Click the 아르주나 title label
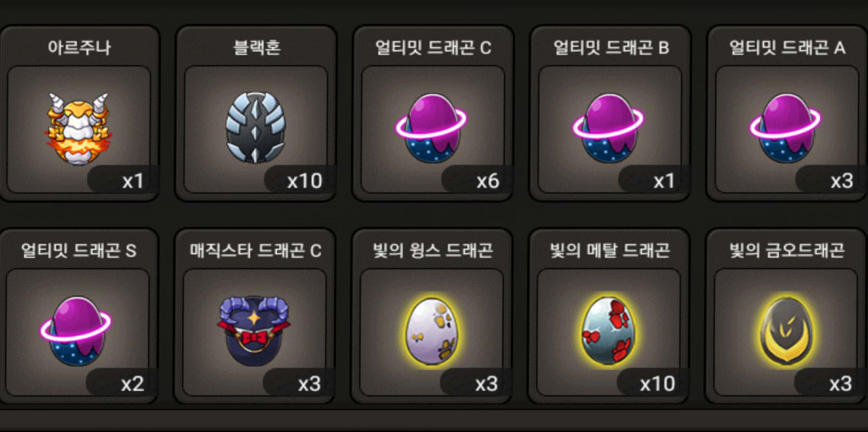 click(79, 48)
